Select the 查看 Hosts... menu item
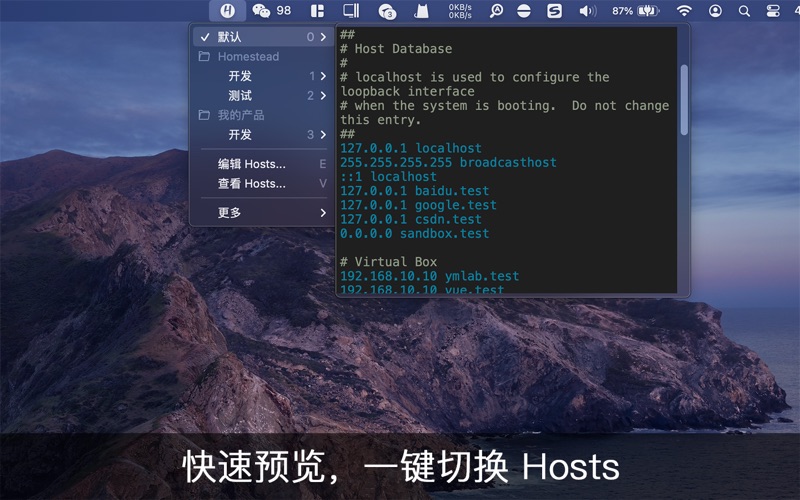The image size is (800, 500). [x=252, y=184]
